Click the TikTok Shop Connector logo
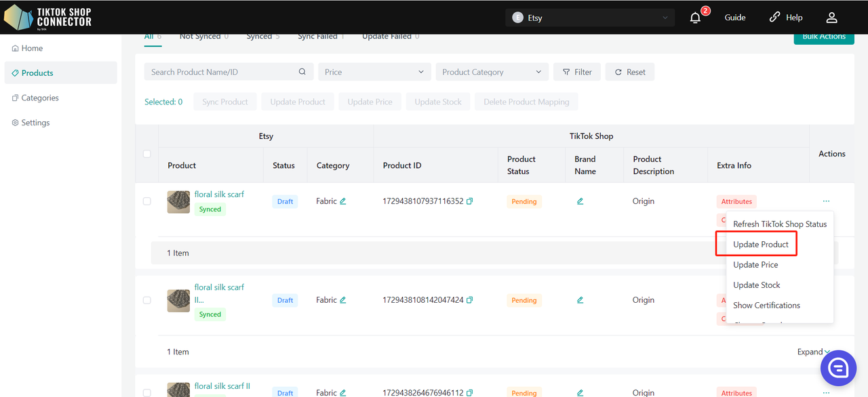The width and height of the screenshot is (868, 397). point(47,18)
